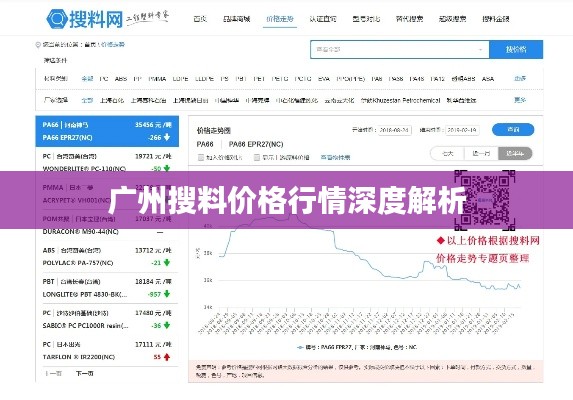The width and height of the screenshot is (573, 400).
Task: Open the second top navigation item
Action: coord(236,19)
